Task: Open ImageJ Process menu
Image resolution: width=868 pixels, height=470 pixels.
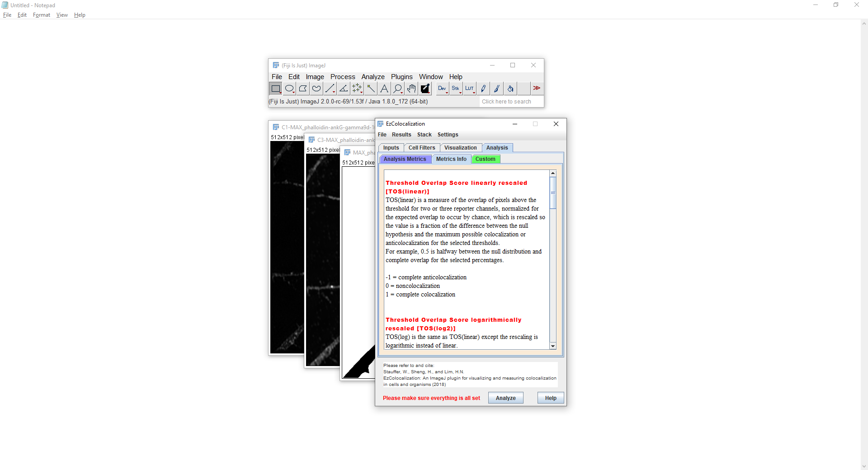Action: coord(343,77)
